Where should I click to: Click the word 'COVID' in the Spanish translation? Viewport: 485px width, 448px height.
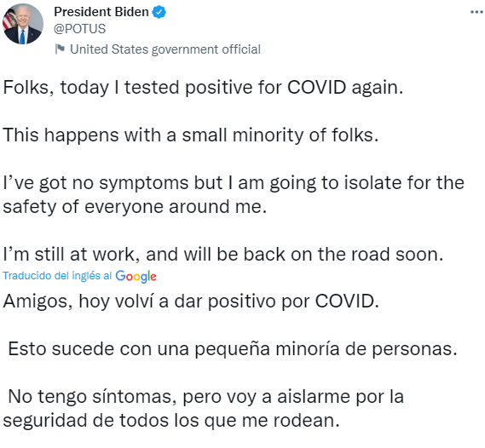pos(344,302)
